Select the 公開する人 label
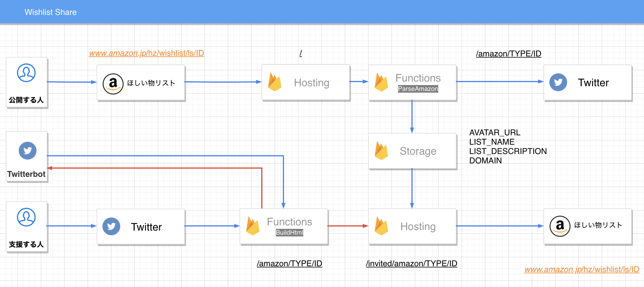The width and height of the screenshot is (644, 287). tap(26, 100)
